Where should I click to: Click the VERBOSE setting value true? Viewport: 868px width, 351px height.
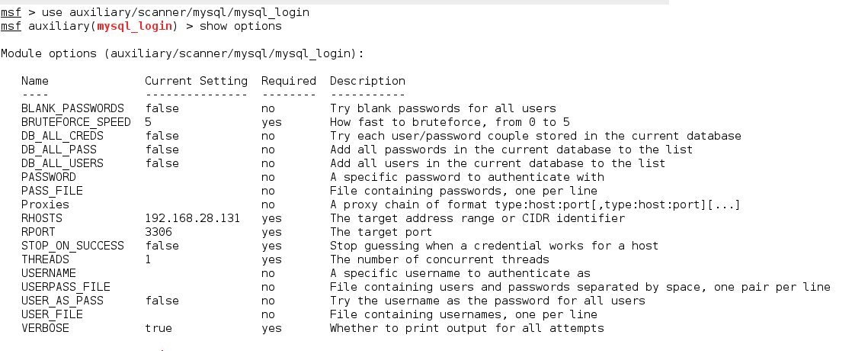pyautogui.click(x=159, y=328)
